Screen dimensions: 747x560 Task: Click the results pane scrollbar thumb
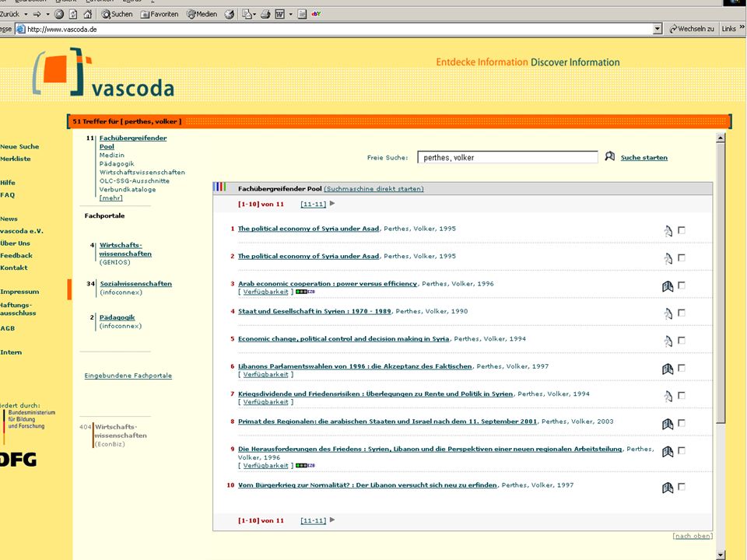(721, 283)
